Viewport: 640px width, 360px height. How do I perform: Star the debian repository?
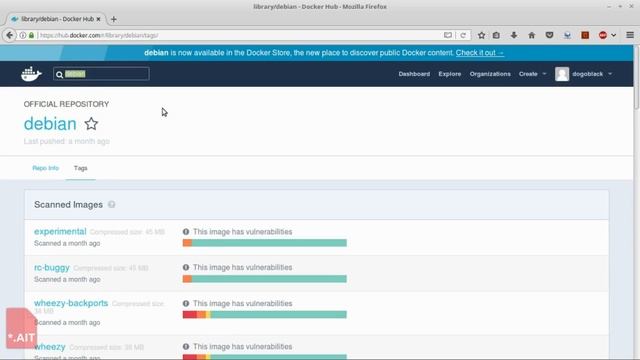[91, 124]
